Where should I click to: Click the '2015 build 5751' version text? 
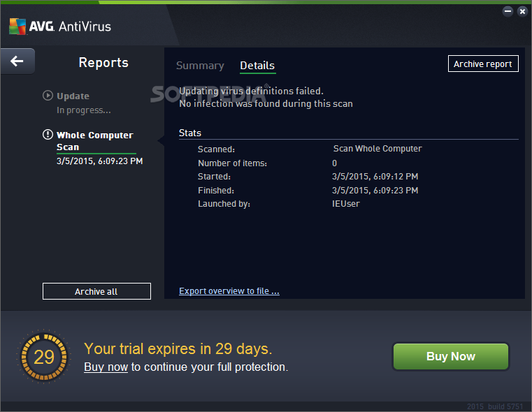coord(495,406)
